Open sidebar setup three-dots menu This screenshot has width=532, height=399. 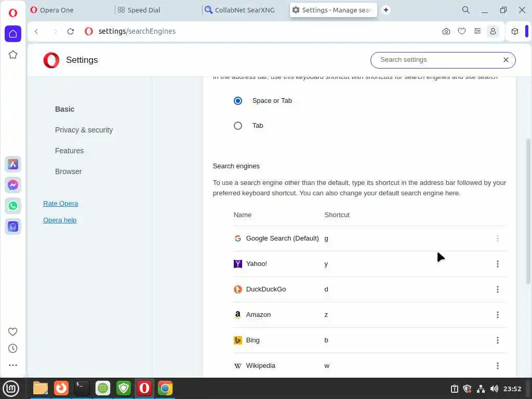click(12, 365)
